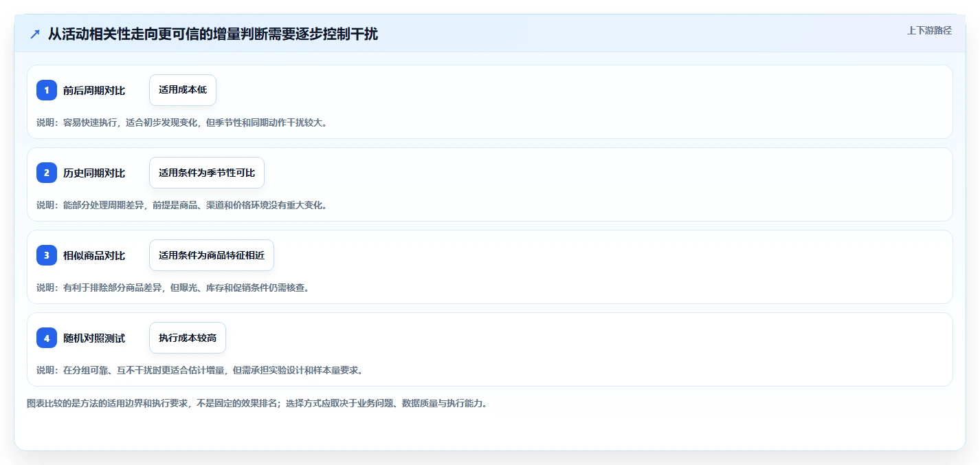Click the 相似商品对比 step title
The height and width of the screenshot is (465, 980).
click(x=94, y=255)
